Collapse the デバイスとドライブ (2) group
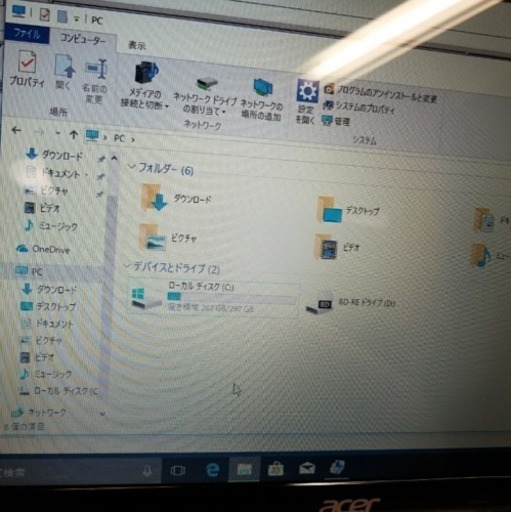This screenshot has width=511, height=512. coord(127,266)
